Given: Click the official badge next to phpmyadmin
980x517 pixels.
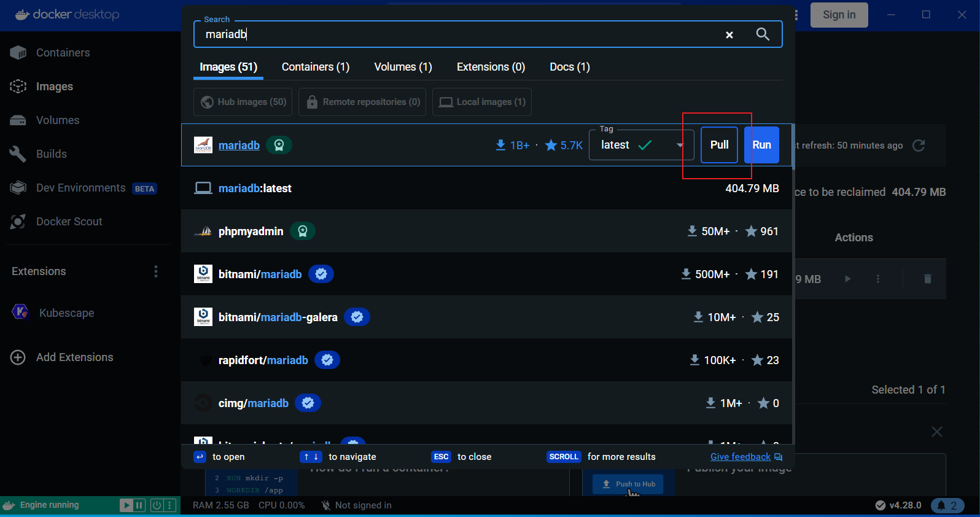Looking at the screenshot, I should pyautogui.click(x=303, y=231).
